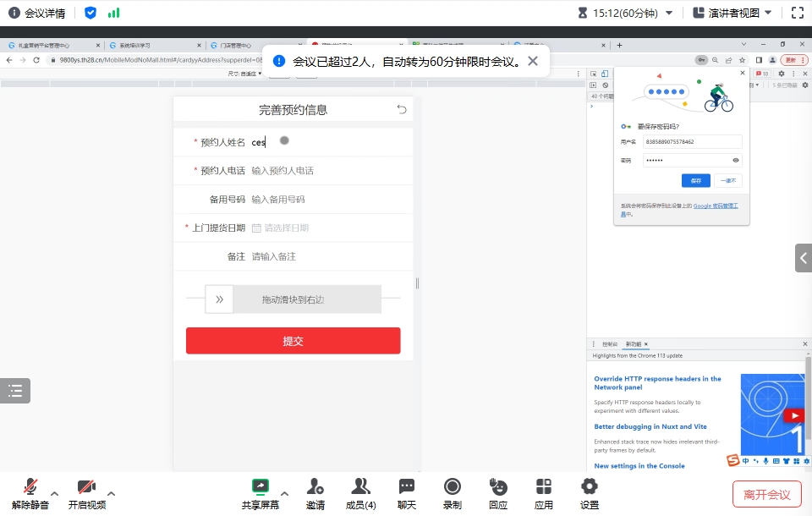Check the green network signal bars icon
The image size is (812, 516).
[113, 13]
